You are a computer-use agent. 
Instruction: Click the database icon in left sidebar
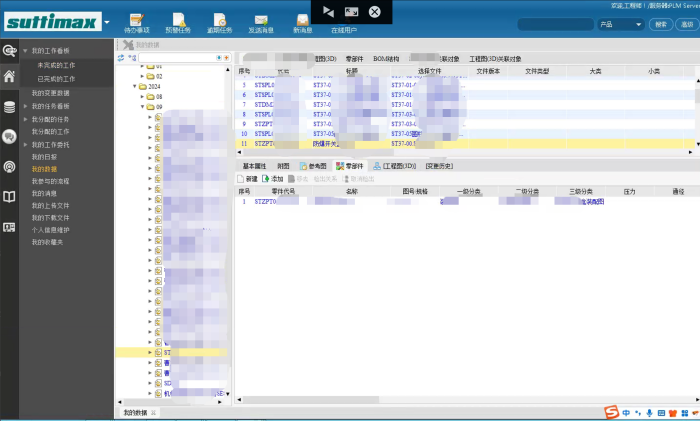pyautogui.click(x=9, y=107)
